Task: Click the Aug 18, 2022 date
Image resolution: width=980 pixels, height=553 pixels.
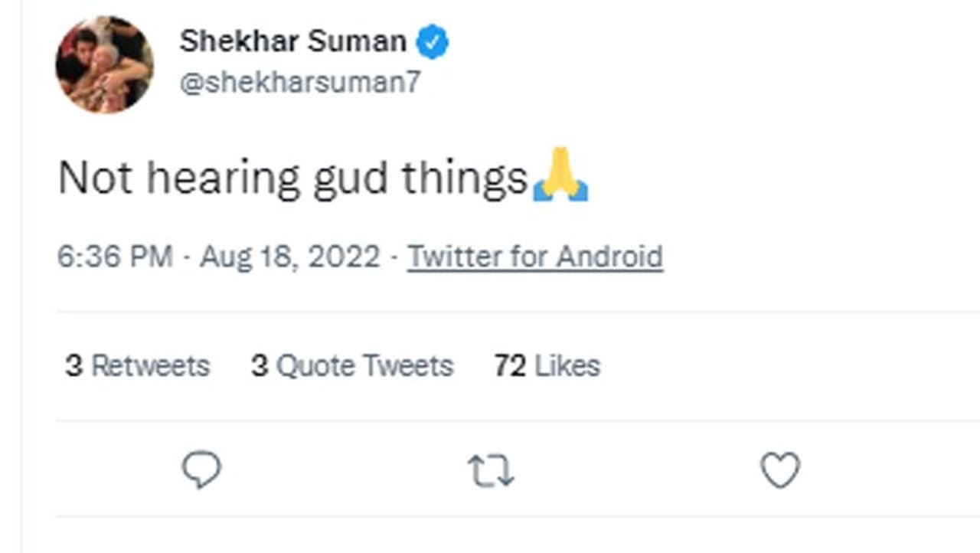Action: [x=289, y=257]
